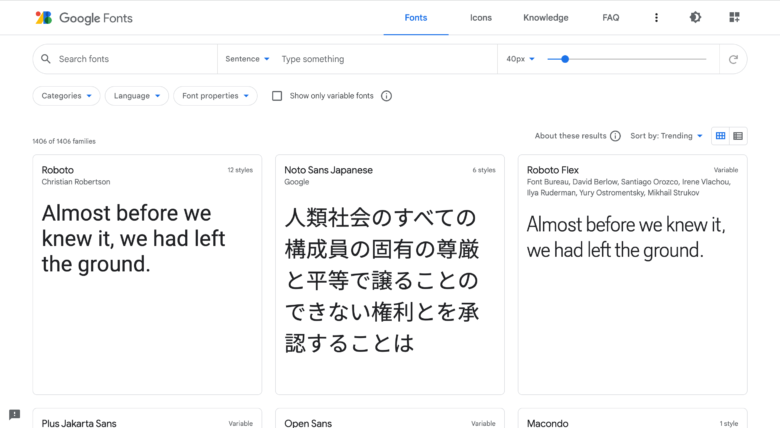Go to the Icons tab
This screenshot has height=428, width=780.
481,18
